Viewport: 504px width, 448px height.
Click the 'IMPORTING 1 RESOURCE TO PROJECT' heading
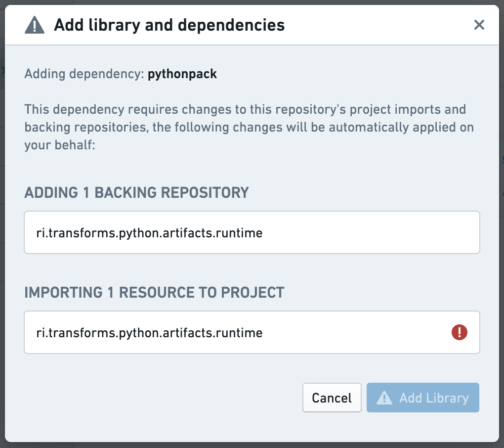pyautogui.click(x=154, y=292)
